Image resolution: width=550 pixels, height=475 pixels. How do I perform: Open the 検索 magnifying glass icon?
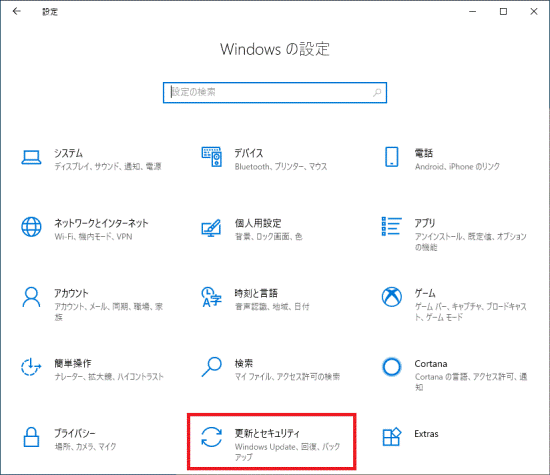(212, 367)
